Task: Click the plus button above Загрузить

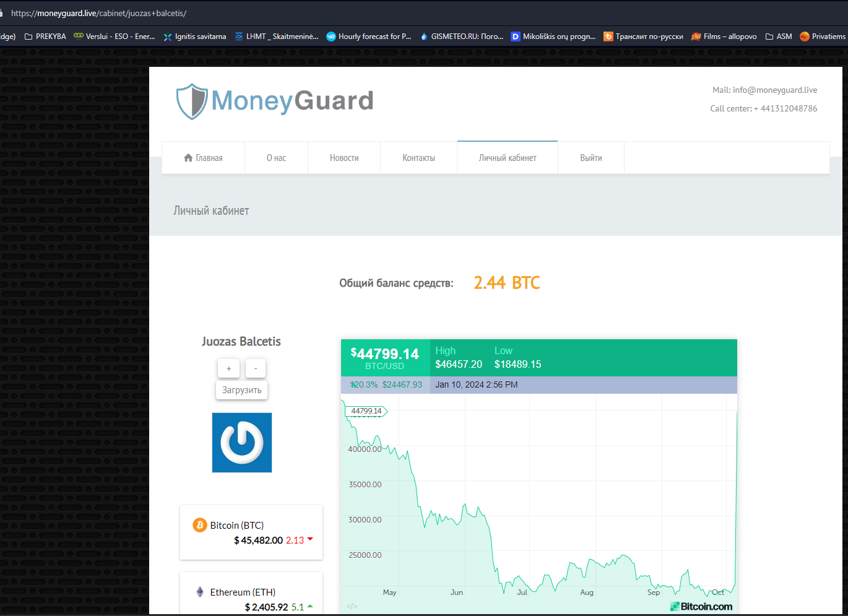Action: [228, 368]
